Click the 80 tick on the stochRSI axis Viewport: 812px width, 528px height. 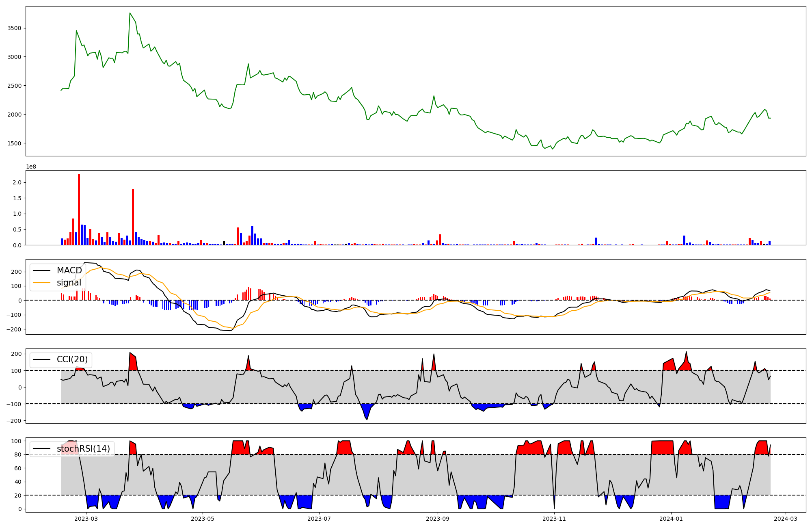(18, 455)
